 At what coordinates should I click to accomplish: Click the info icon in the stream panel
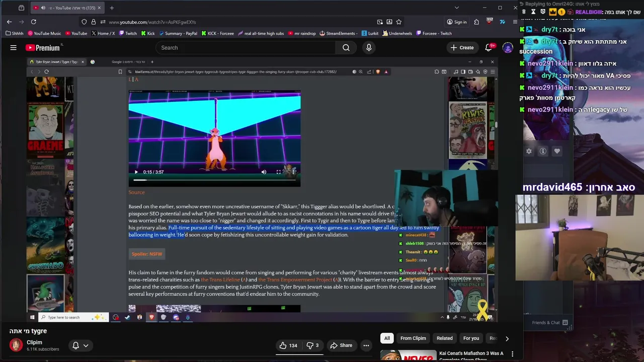pyautogui.click(x=543, y=151)
